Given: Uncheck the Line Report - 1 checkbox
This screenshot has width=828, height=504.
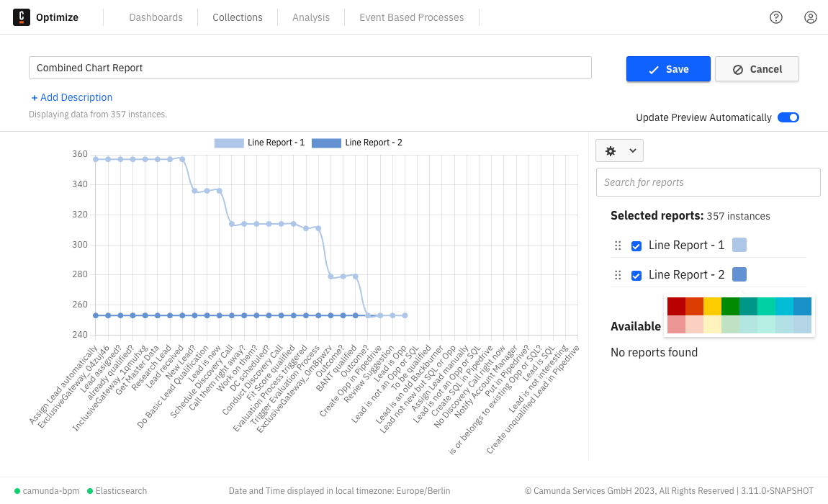Looking at the screenshot, I should pyautogui.click(x=636, y=246).
